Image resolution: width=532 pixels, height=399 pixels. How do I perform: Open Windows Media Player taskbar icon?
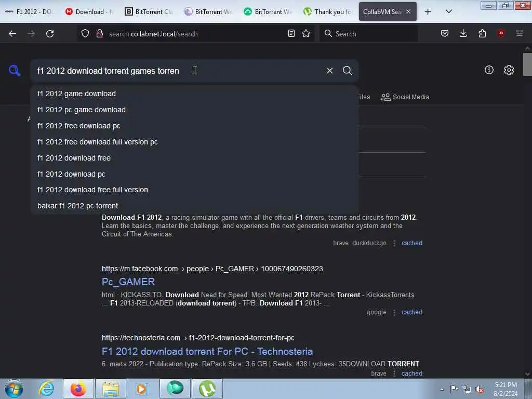tap(142, 389)
